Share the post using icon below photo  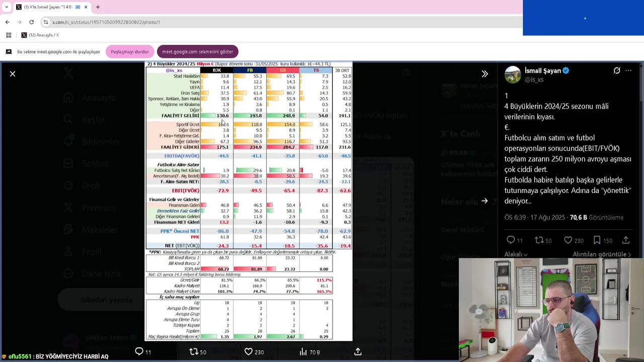click(358, 352)
